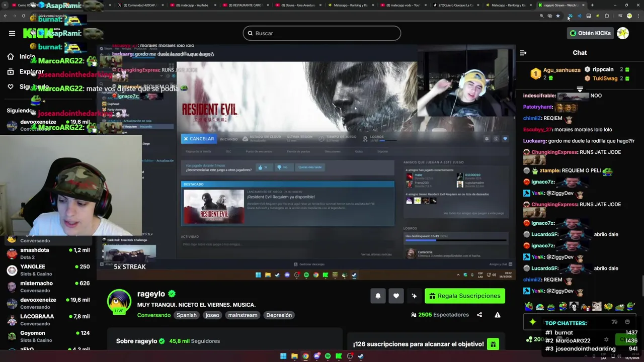Open Spotify from Windows taskbar
The image size is (644, 362).
(328, 356)
